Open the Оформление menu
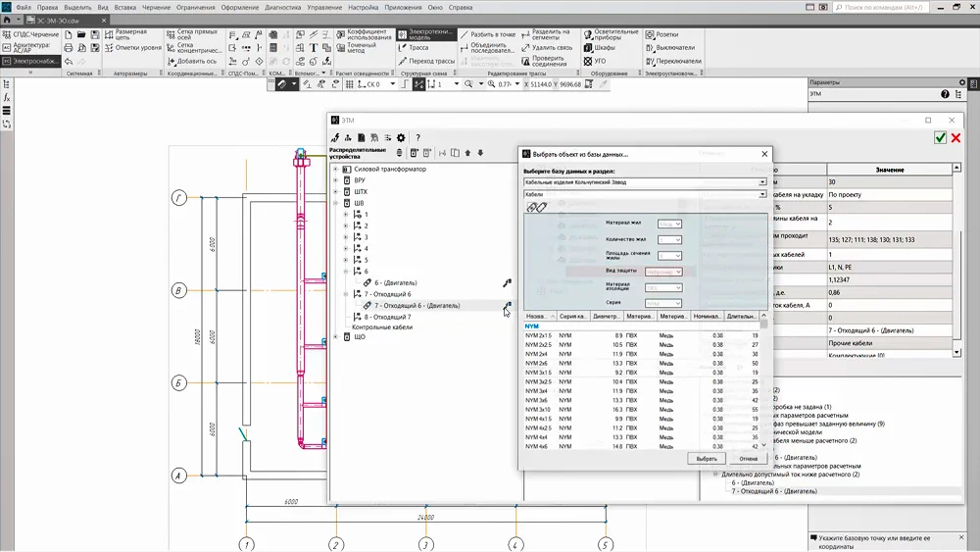The width and height of the screenshot is (980, 552). 239,7
